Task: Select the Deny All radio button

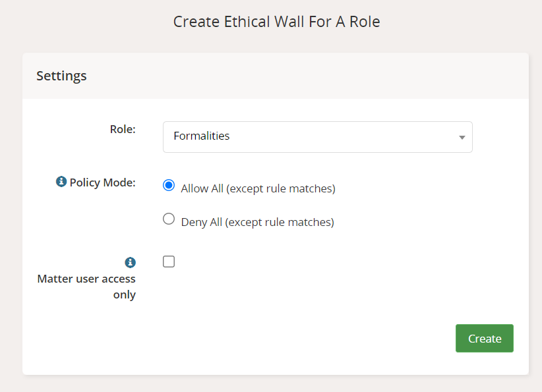Action: (x=169, y=219)
